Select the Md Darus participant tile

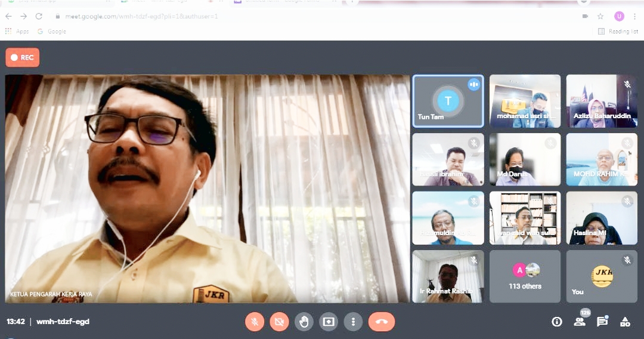click(525, 159)
